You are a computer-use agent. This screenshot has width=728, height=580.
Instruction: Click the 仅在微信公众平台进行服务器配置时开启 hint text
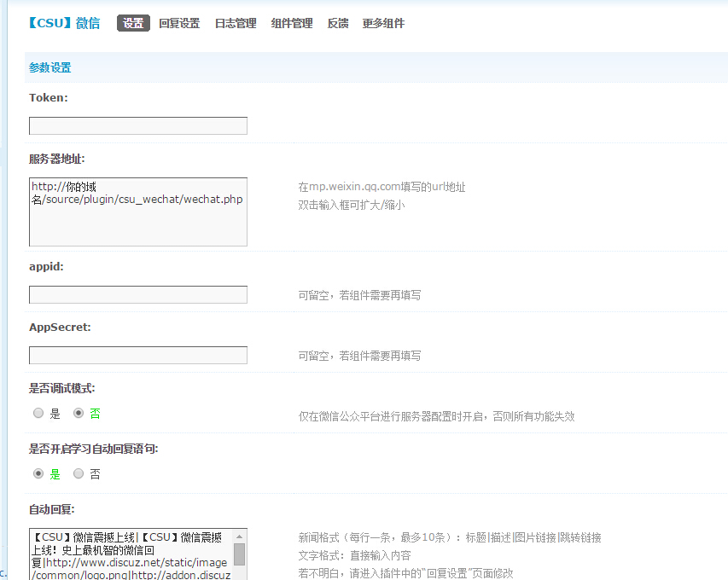(x=436, y=416)
